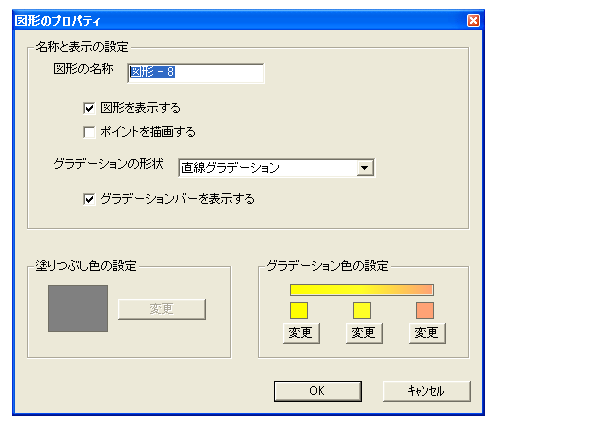The height and width of the screenshot is (427, 597).
Task: Uncheck 図形を表示する checkbox
Action: point(89,108)
